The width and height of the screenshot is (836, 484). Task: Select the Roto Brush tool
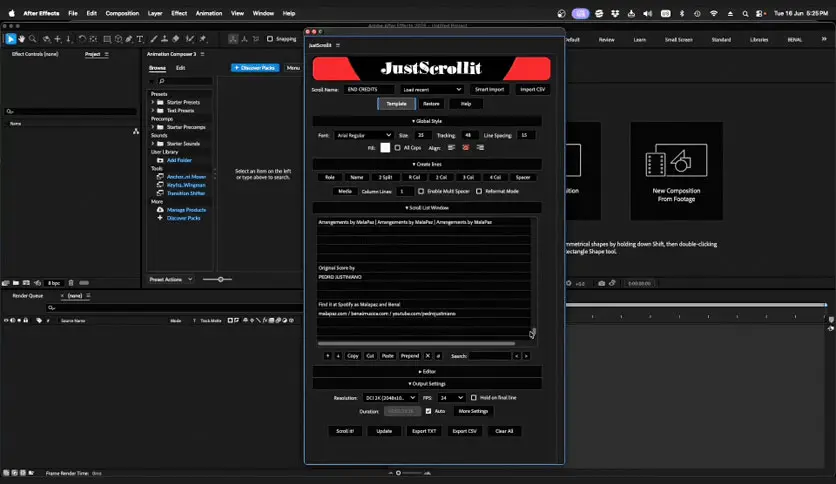click(x=189, y=39)
